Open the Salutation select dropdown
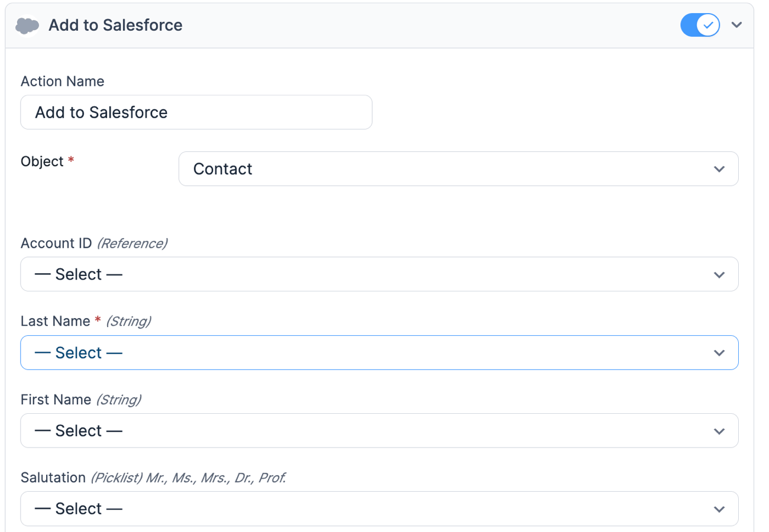Screen dimensions: 769x532 coord(379,509)
